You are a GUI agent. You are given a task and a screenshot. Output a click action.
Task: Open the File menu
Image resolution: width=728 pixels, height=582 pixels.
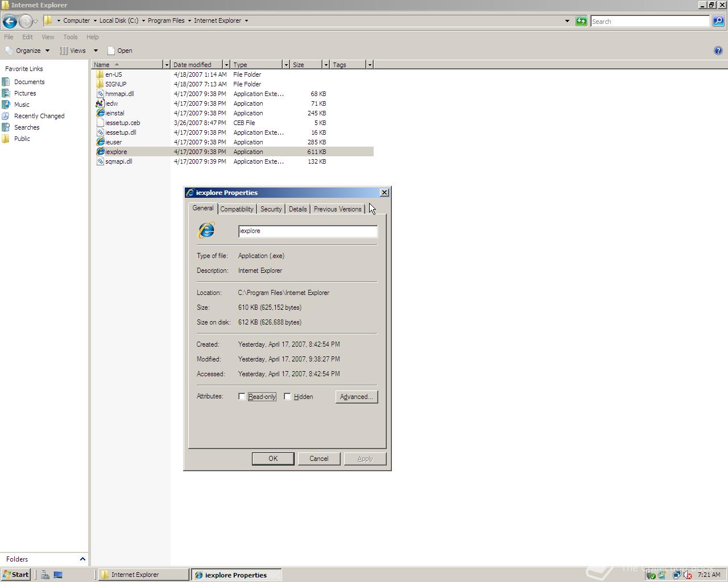click(x=9, y=37)
